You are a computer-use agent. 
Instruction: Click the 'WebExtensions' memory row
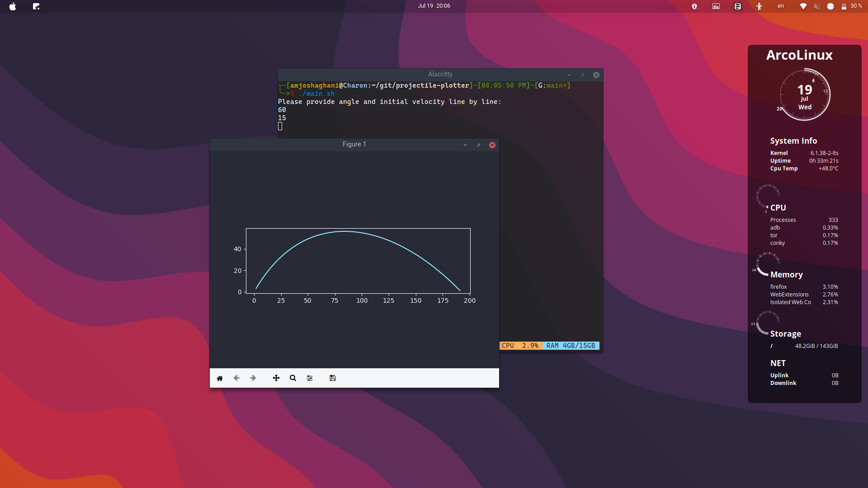pos(804,295)
